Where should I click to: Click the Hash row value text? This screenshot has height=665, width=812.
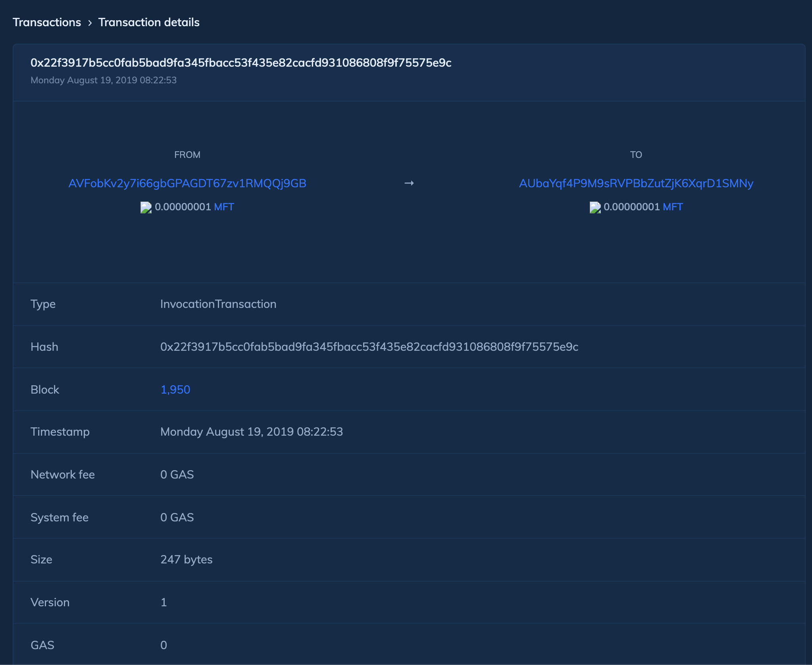369,347
